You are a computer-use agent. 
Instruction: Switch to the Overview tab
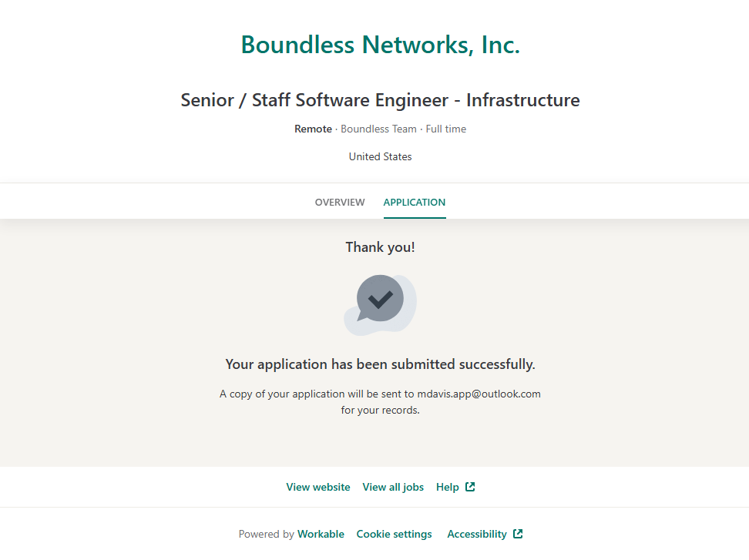[x=340, y=203]
